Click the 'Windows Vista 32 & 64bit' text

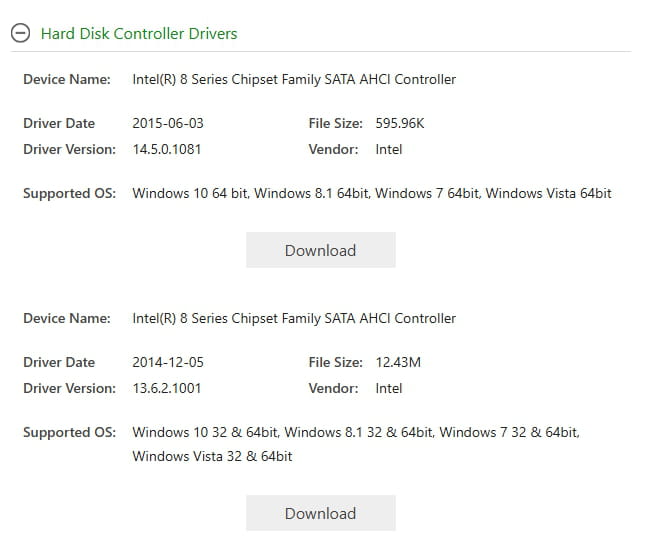tap(212, 456)
